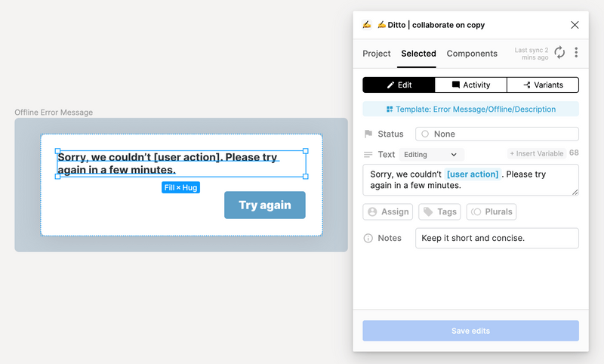Open the Status None selector
Viewport: 604px width, 364px height.
coord(497,134)
